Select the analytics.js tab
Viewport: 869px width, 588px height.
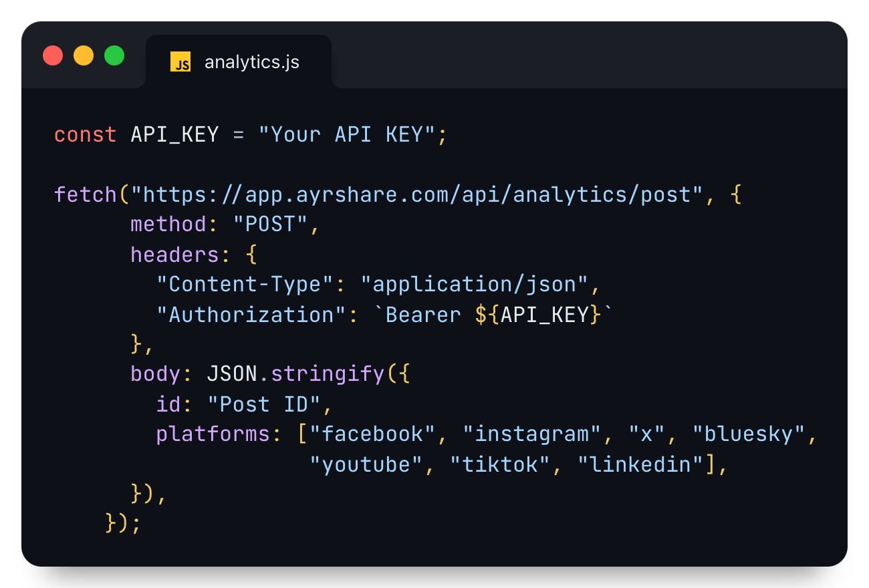(x=239, y=61)
